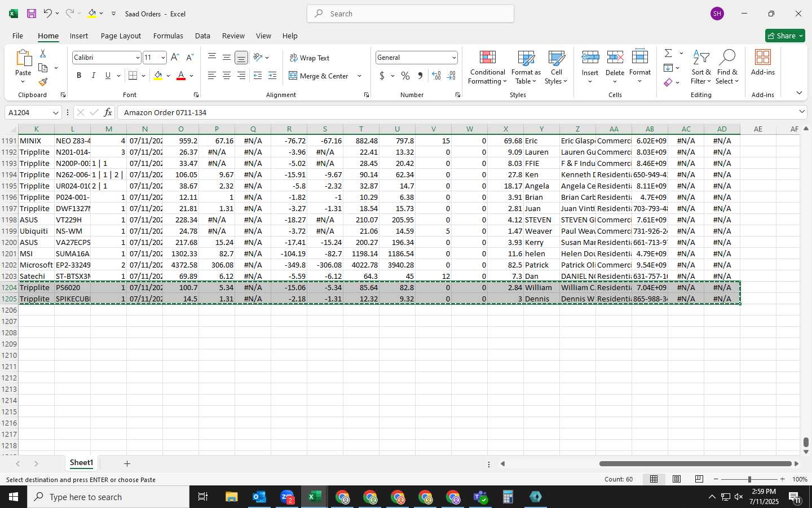Expand the font name Calibri dropdown
The height and width of the screenshot is (508, 812).
[x=137, y=58]
